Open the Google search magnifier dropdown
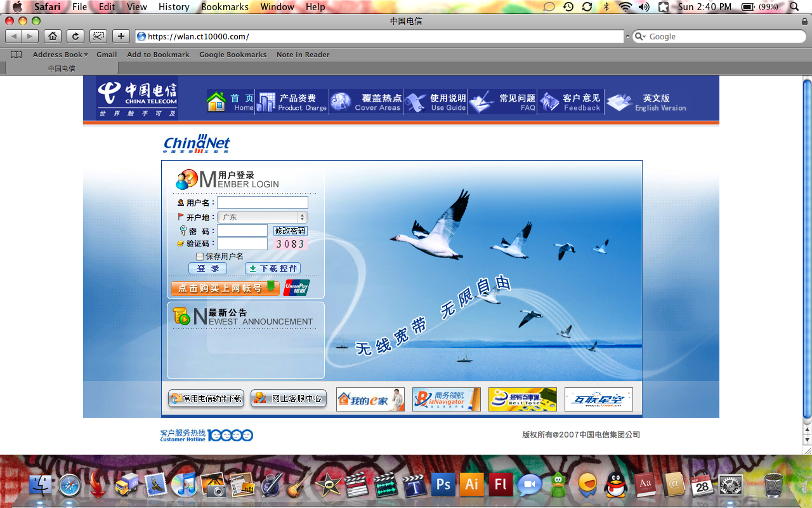812x508 pixels. click(641, 37)
